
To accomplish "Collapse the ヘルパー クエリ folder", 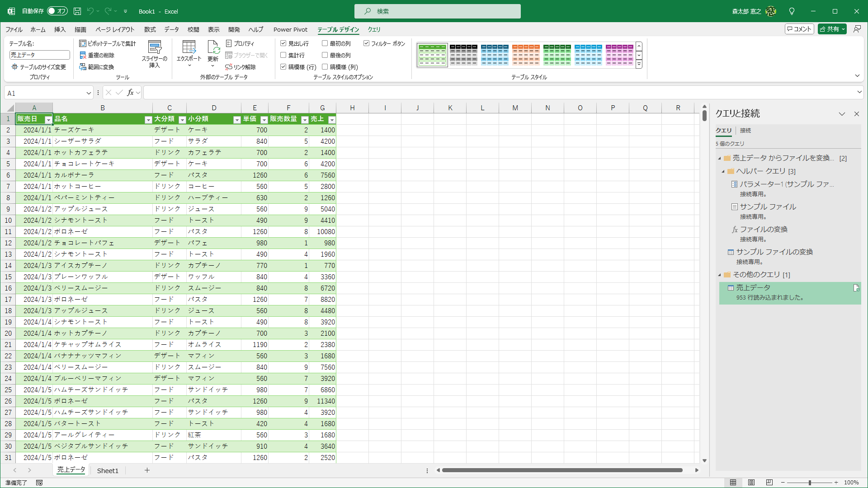I will point(723,171).
